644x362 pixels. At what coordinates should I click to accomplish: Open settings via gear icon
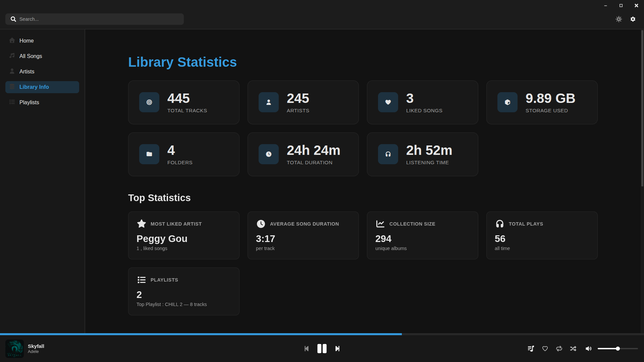pyautogui.click(x=633, y=19)
